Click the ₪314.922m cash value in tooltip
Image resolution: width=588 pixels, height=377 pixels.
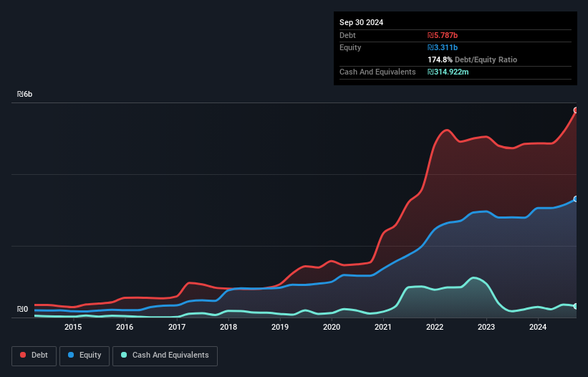click(448, 72)
